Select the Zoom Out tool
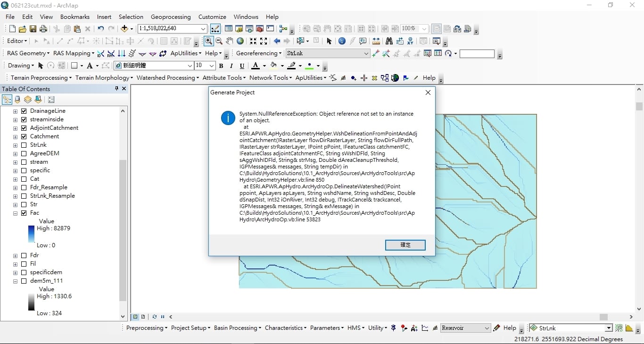Image resolution: width=644 pixels, height=344 pixels. click(x=219, y=41)
